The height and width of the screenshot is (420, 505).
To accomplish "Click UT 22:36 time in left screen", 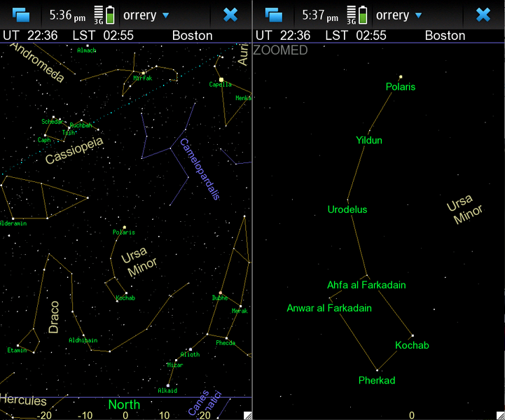I will point(30,36).
